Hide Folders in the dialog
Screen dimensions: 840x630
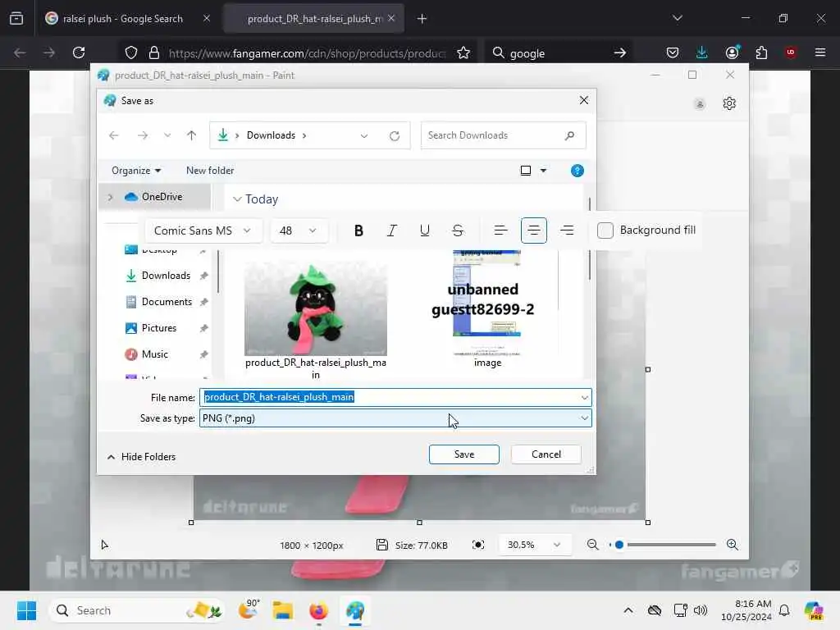pyautogui.click(x=141, y=457)
